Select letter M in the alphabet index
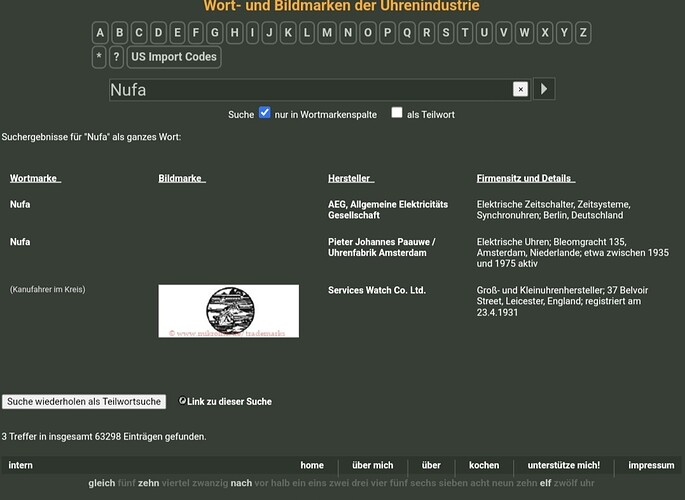The width and height of the screenshot is (685, 500). pos(327,33)
